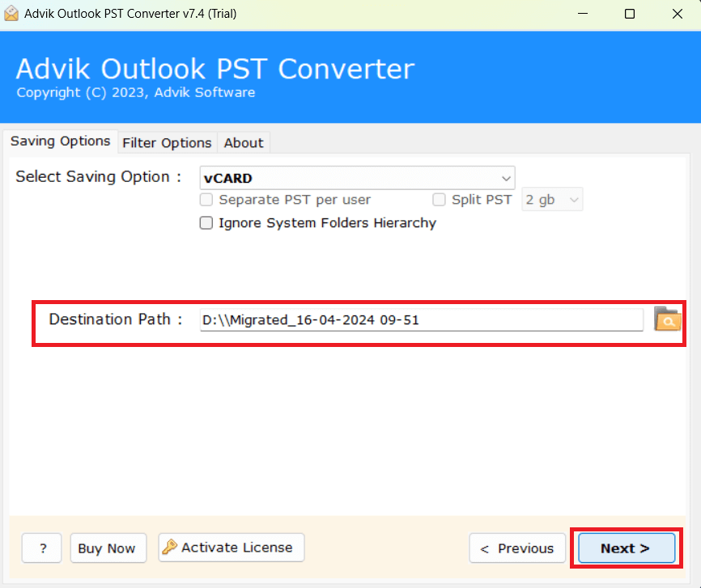This screenshot has height=588, width=701.
Task: Toggle Ignore System Folders Hierarchy checkbox
Action: point(206,222)
